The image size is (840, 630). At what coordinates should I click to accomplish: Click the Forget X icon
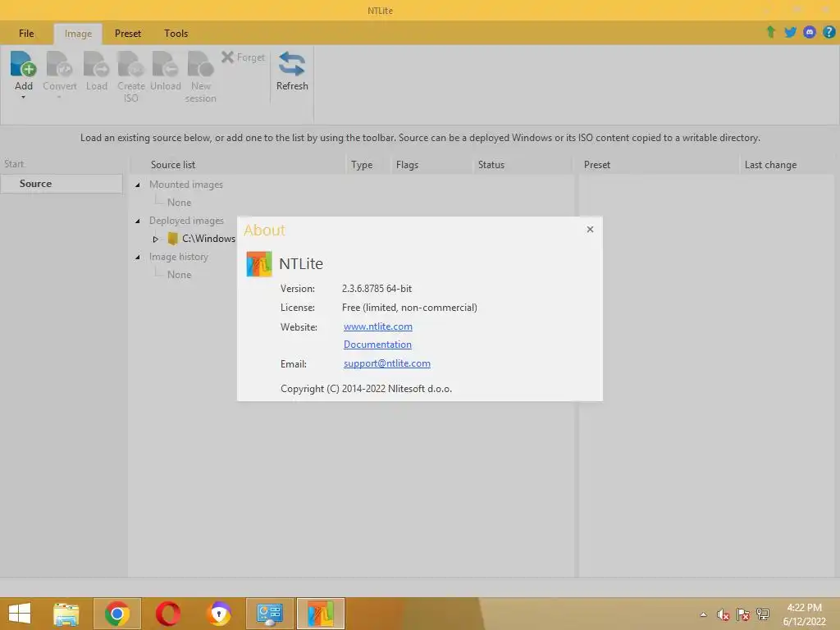point(227,57)
